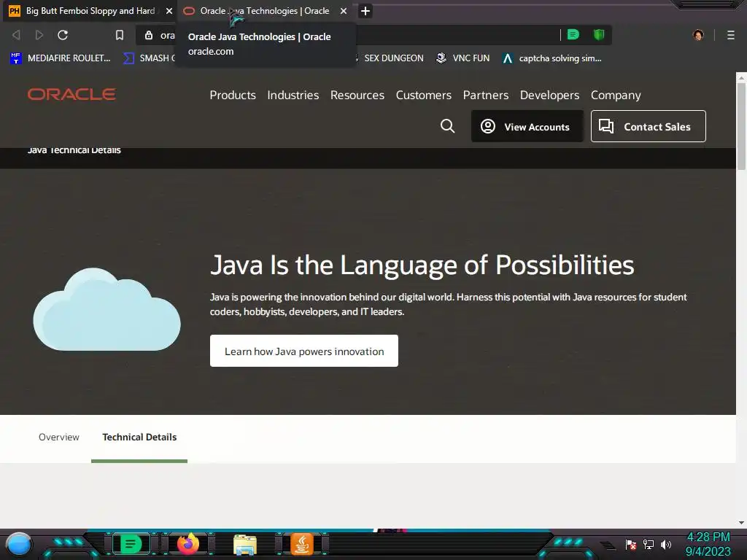Open the green chat extension icon
747x560 pixels.
tap(573, 34)
